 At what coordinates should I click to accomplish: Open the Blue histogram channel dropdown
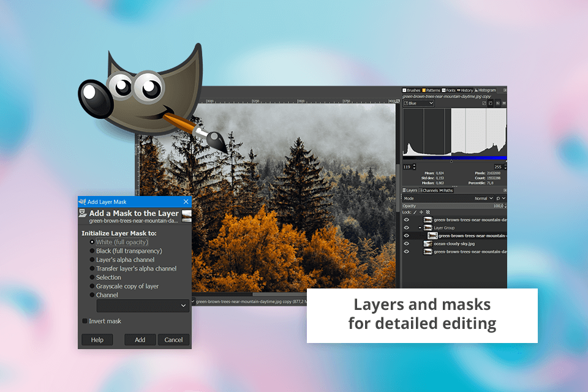(x=418, y=103)
